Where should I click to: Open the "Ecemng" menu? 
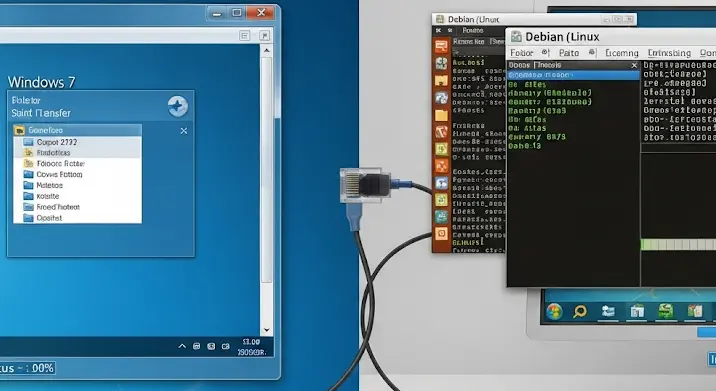click(621, 53)
